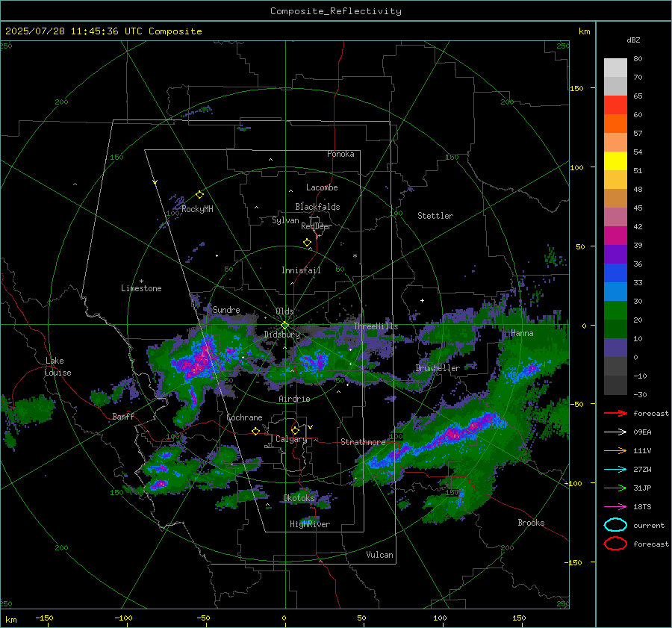Select the Banff label
The width and height of the screenshot is (672, 628).
coord(123,416)
